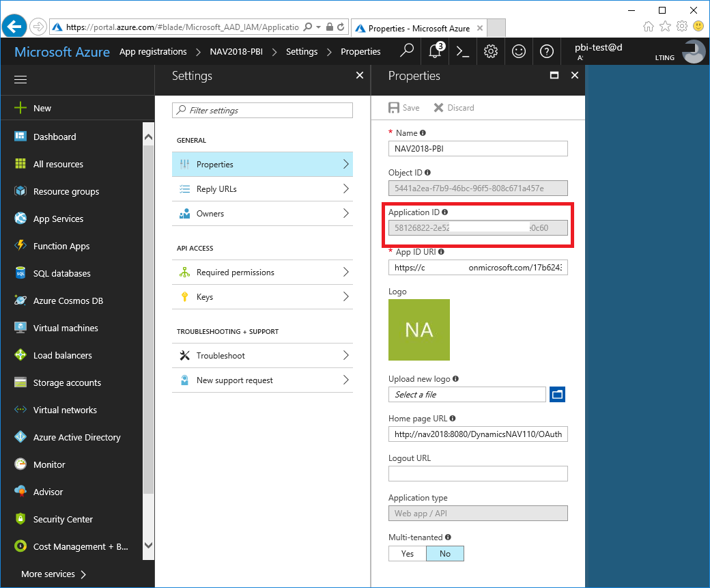This screenshot has height=588, width=710.
Task: Open favorites star icon
Action: pos(665,26)
